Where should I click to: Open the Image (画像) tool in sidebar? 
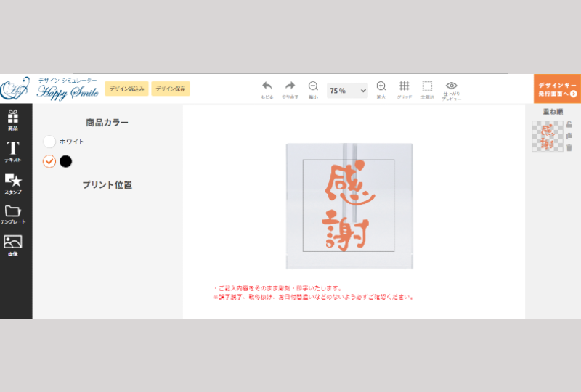click(x=13, y=245)
